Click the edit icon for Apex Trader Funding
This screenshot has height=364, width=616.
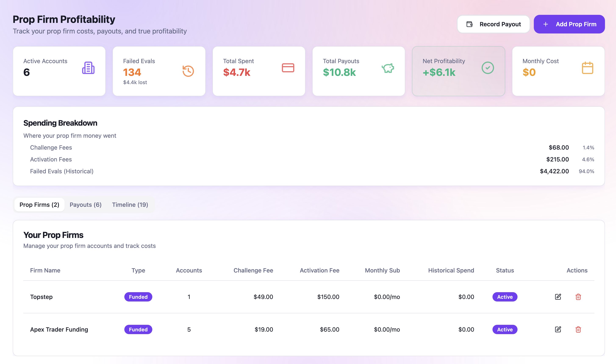(558, 329)
